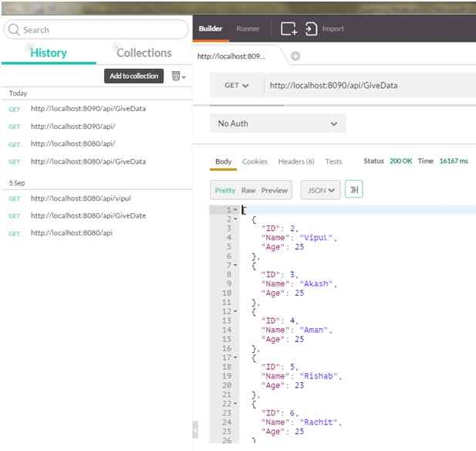Click the Add to collection button
The image size is (476, 451).
point(134,76)
